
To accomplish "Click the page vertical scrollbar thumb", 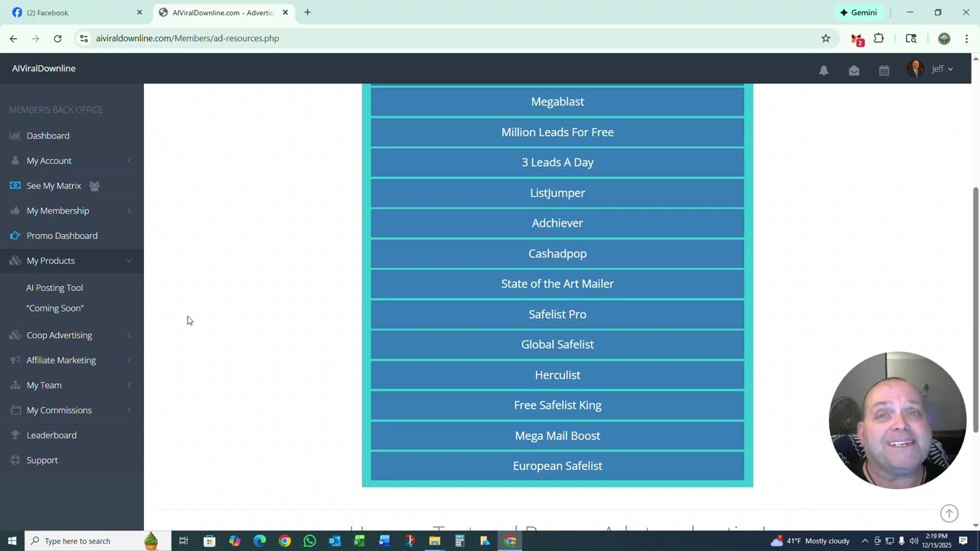I will pyautogui.click(x=975, y=310).
